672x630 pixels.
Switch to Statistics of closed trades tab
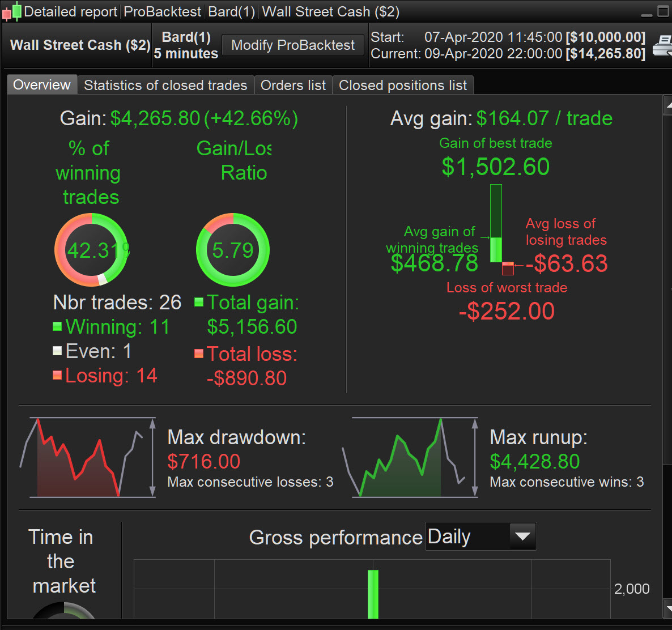(x=165, y=86)
